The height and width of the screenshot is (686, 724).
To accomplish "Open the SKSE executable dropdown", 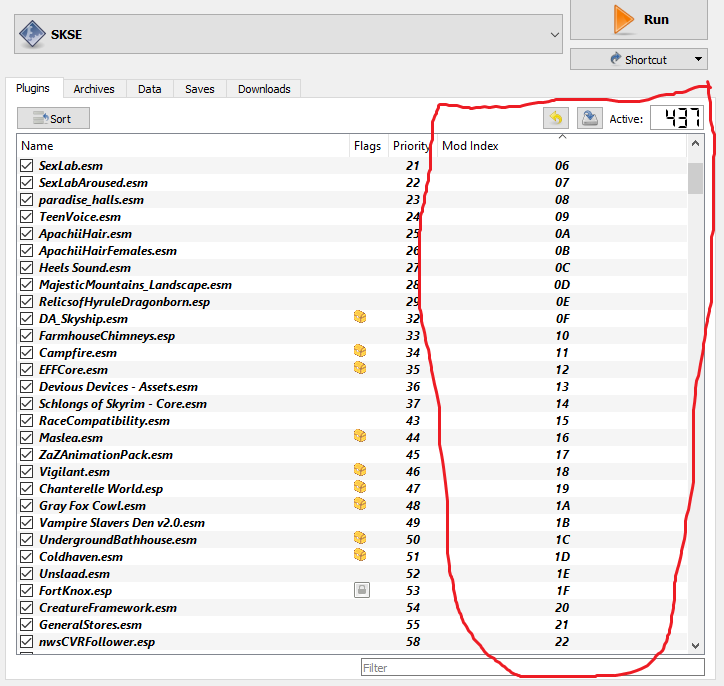I will (555, 35).
